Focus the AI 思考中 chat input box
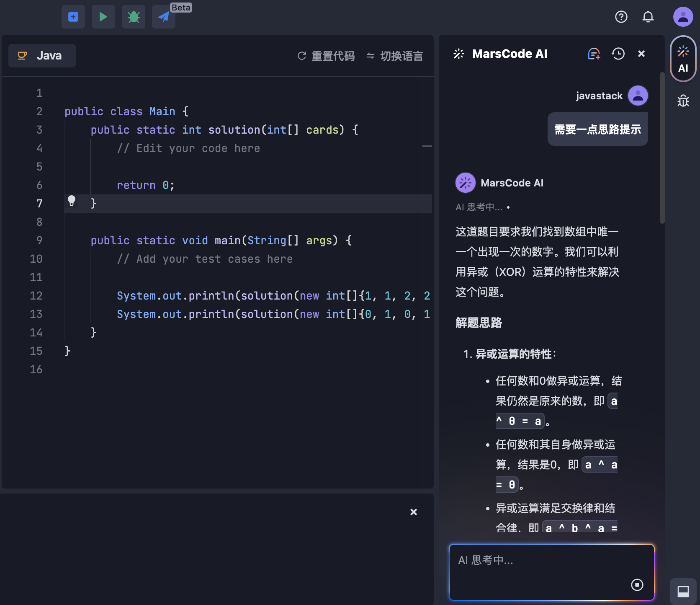Screen dimensions: 700x605 tap(552, 572)
